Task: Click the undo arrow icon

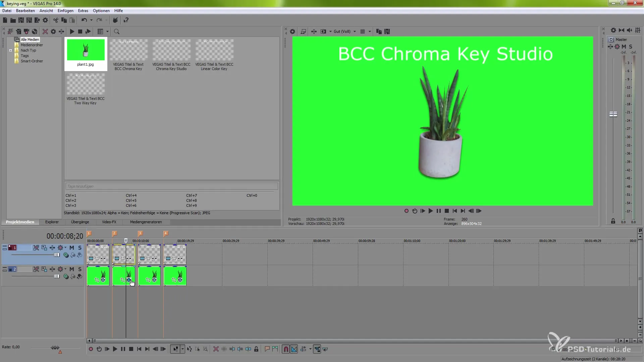Action: click(84, 20)
